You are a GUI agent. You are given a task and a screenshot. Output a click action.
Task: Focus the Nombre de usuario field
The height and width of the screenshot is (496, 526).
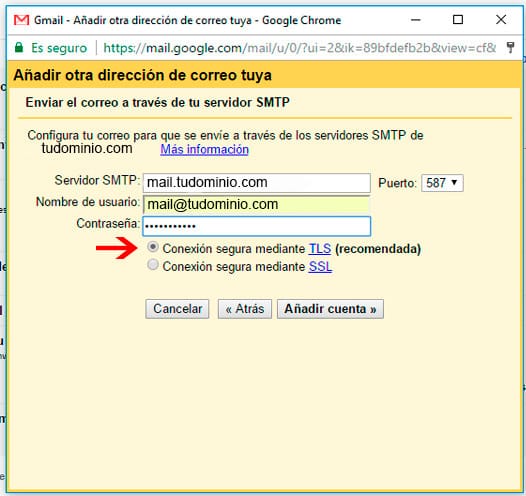pyautogui.click(x=257, y=204)
